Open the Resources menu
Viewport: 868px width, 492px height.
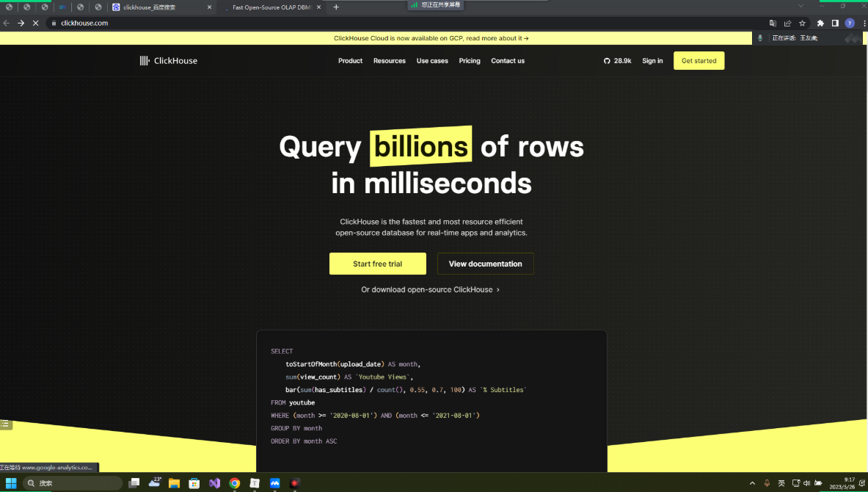pyautogui.click(x=389, y=61)
